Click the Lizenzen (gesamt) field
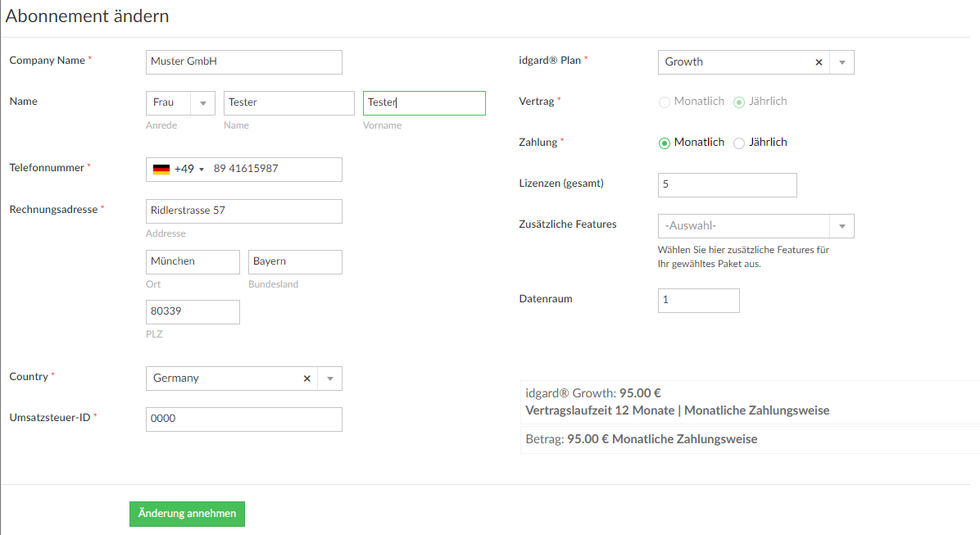 coord(728,185)
